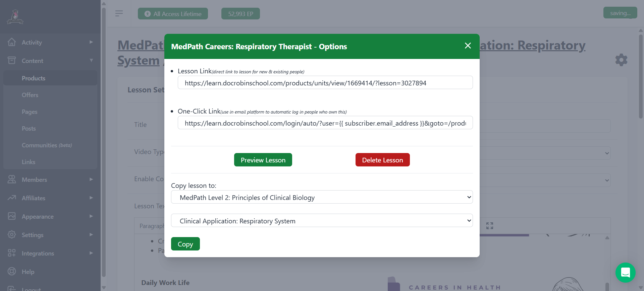The image size is (644, 291).
Task: Click the Integrations sidebar icon
Action: pos(12,253)
